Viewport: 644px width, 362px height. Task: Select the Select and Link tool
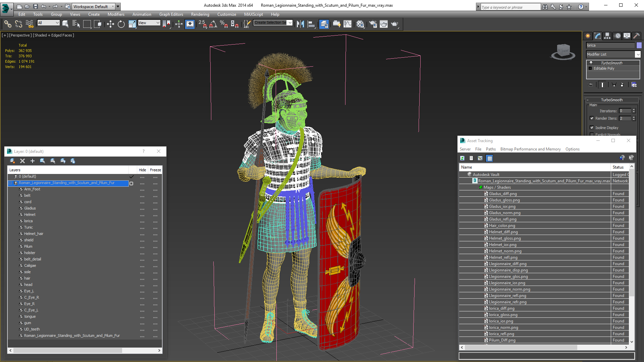(x=8, y=24)
